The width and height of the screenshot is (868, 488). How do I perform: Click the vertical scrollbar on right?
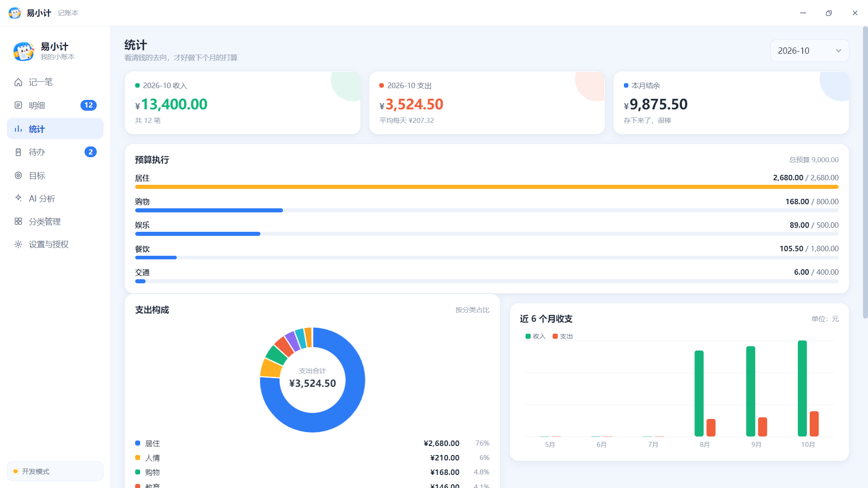(865, 173)
